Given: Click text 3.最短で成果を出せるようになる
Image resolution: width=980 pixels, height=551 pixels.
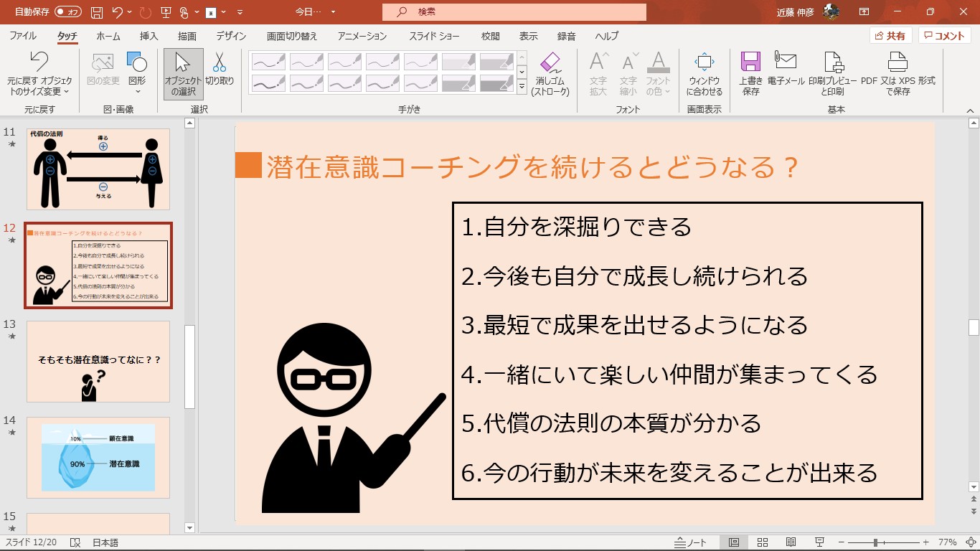Looking at the screenshot, I should click(x=635, y=325).
